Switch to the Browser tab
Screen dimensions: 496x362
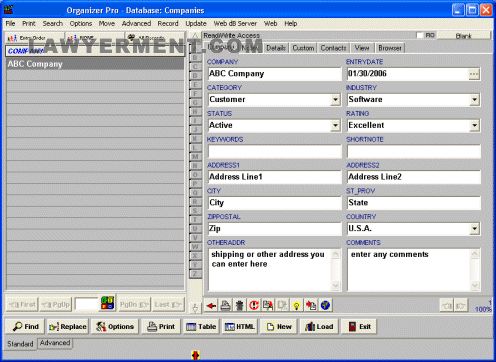click(x=390, y=48)
